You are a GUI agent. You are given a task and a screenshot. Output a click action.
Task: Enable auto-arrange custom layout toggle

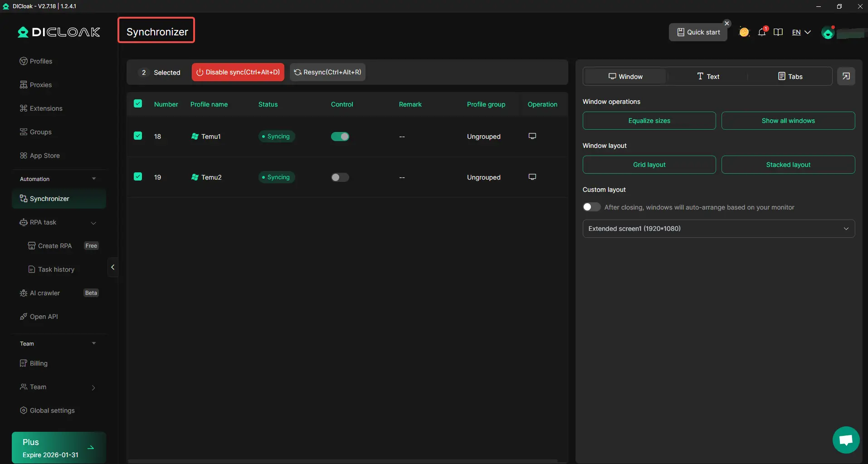pos(591,207)
